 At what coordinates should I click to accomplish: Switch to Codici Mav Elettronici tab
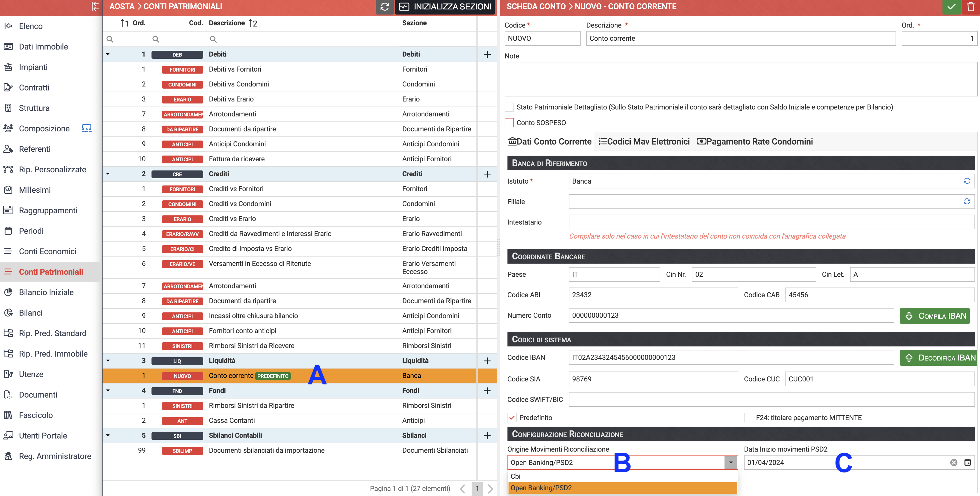[x=644, y=142]
